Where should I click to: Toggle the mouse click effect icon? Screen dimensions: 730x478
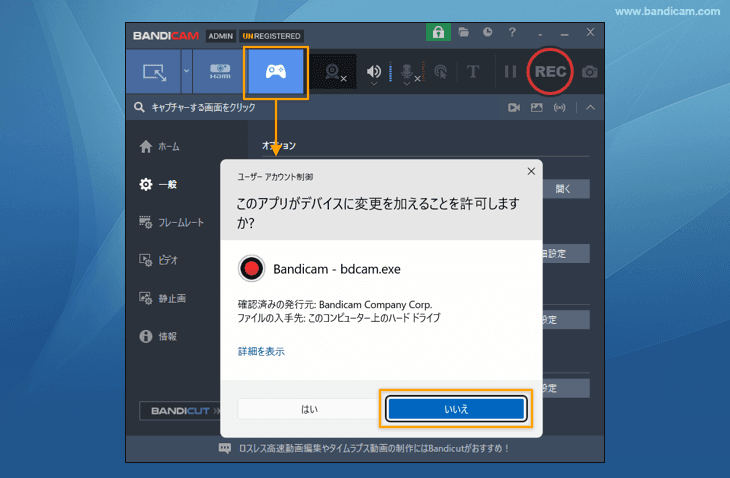(440, 72)
